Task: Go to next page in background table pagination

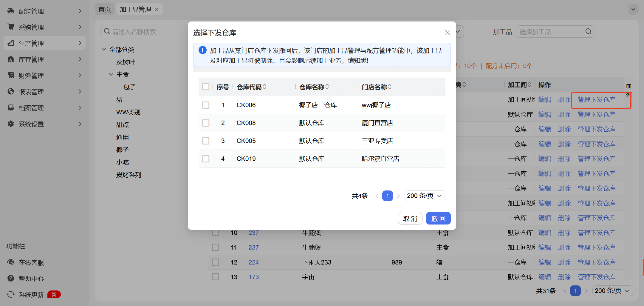Action: point(586,291)
